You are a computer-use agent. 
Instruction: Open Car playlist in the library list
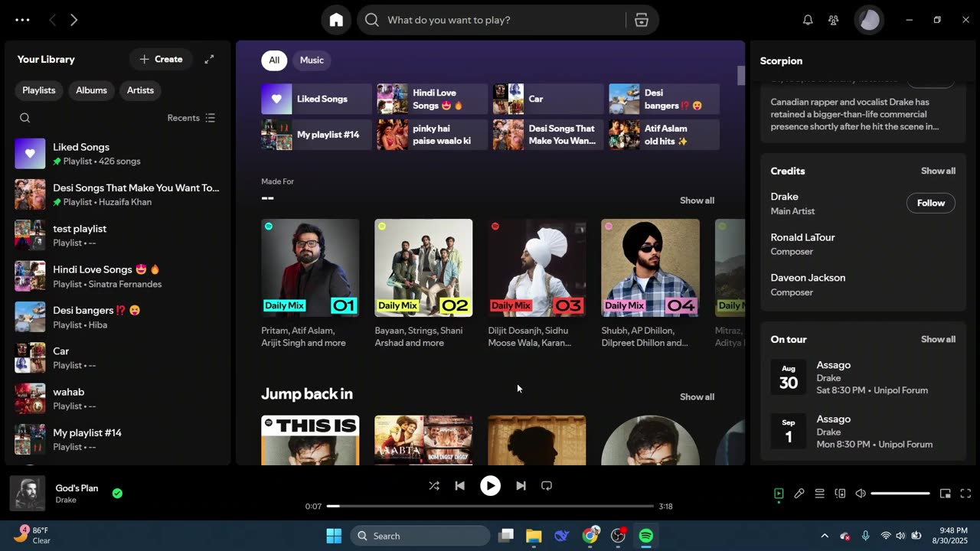(x=118, y=357)
